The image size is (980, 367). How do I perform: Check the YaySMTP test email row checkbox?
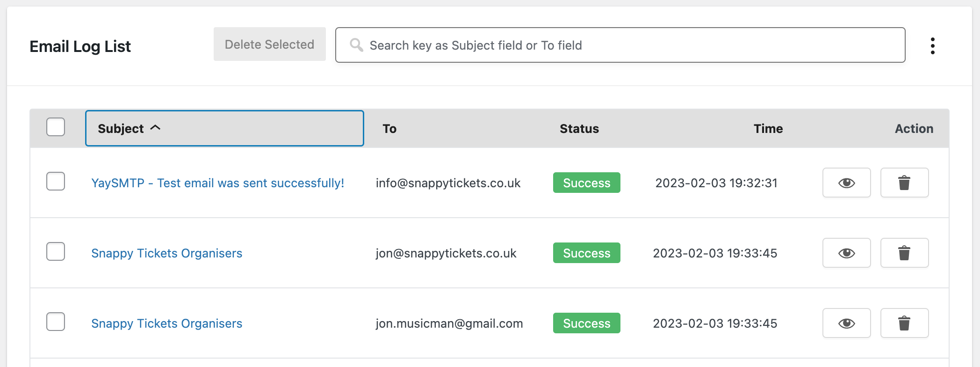point(56,182)
